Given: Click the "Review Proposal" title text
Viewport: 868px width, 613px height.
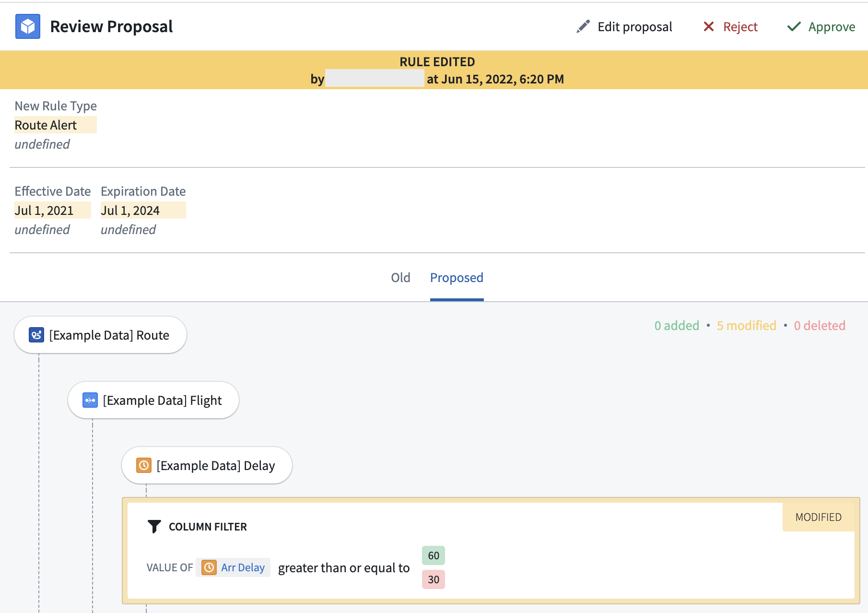Looking at the screenshot, I should pyautogui.click(x=111, y=26).
